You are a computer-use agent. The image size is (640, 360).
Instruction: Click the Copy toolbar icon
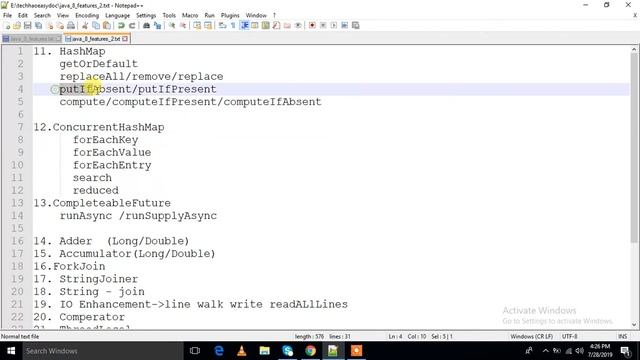click(x=96, y=25)
